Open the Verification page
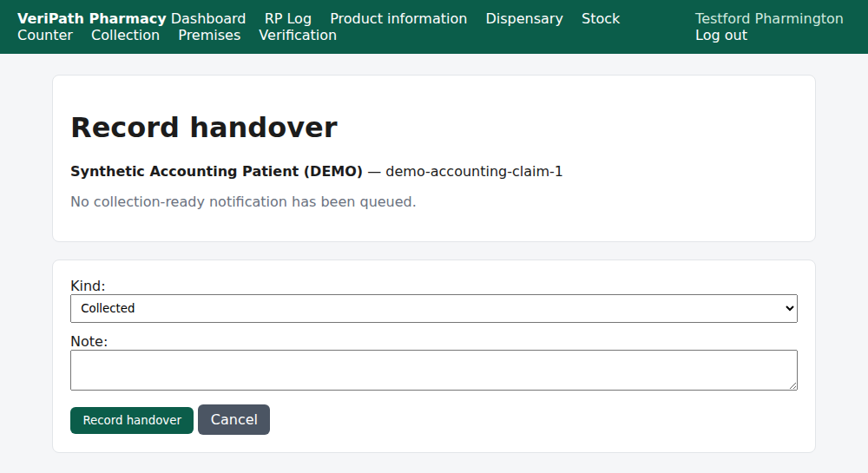 tap(298, 35)
